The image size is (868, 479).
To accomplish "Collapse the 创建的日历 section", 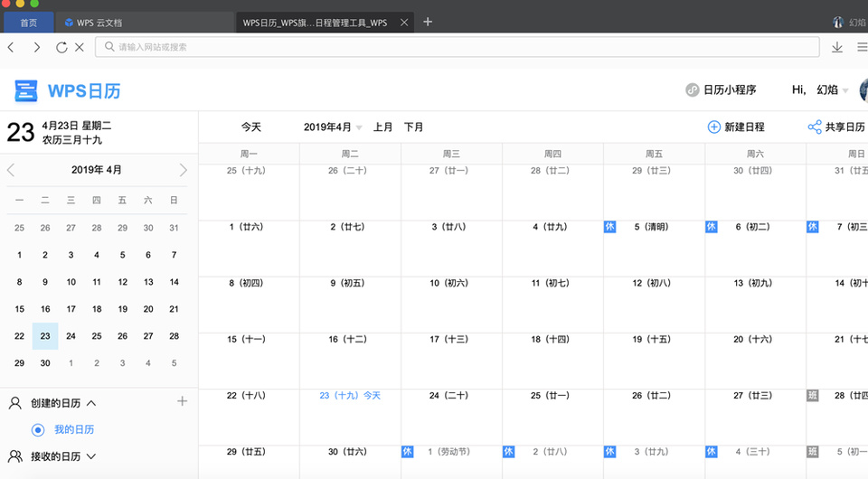I will coord(91,403).
